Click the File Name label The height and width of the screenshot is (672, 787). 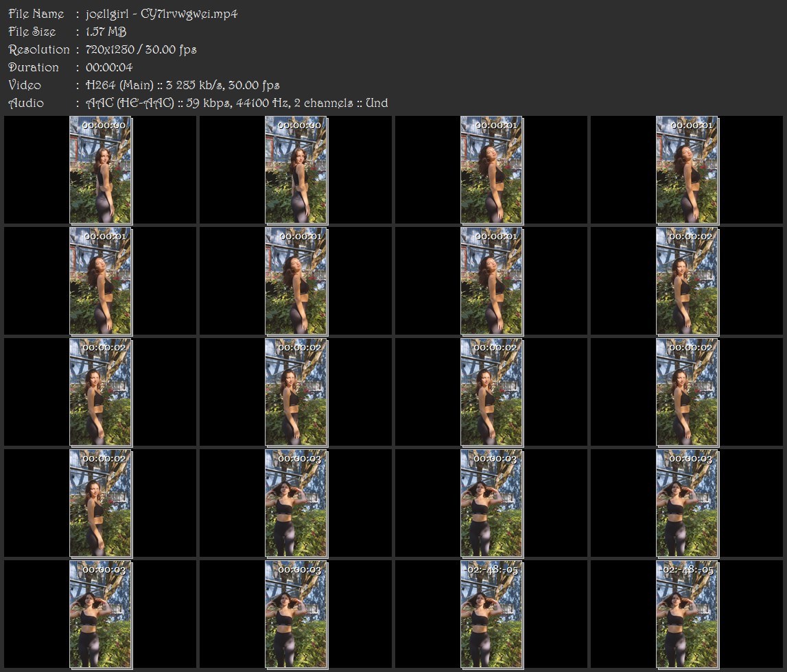tap(36, 14)
